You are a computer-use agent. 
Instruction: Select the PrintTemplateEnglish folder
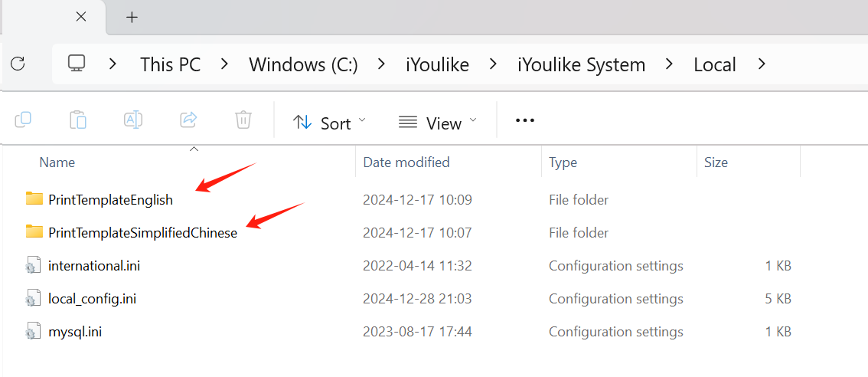[x=110, y=200]
